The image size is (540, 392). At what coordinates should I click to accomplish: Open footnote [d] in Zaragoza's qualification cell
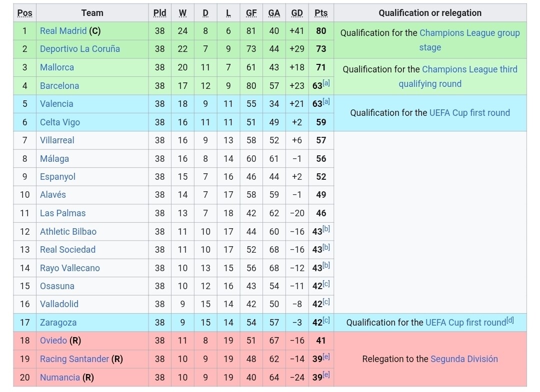510,321
